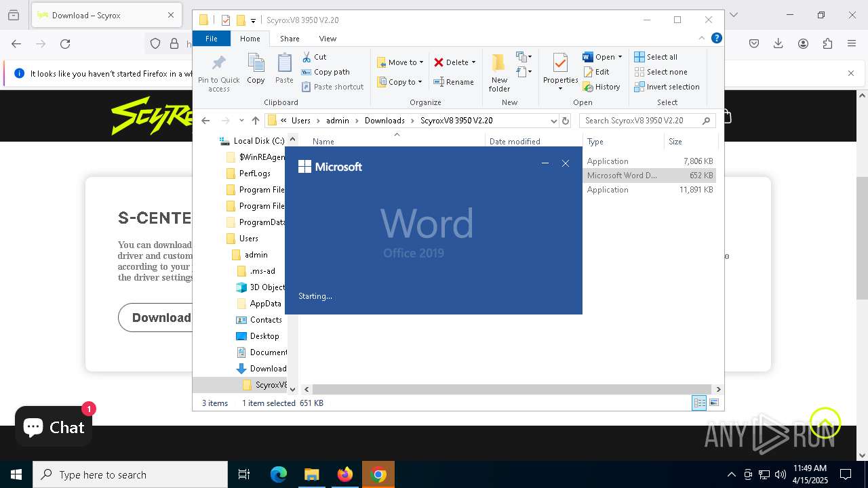Image resolution: width=868 pixels, height=488 pixels.
Task: Open the Properties button
Action: (560, 72)
